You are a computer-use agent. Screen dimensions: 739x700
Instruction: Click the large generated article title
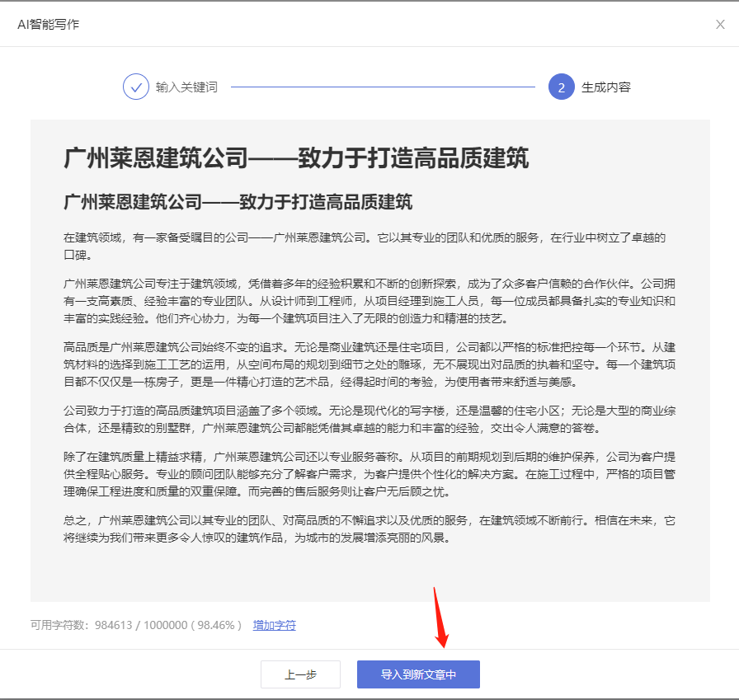[296, 159]
